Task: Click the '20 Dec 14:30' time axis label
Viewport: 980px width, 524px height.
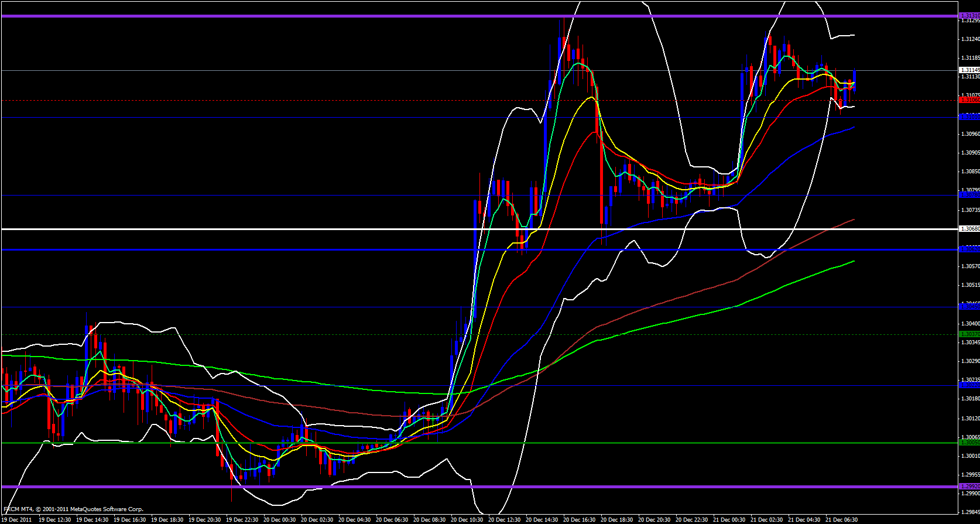Action: (542, 520)
